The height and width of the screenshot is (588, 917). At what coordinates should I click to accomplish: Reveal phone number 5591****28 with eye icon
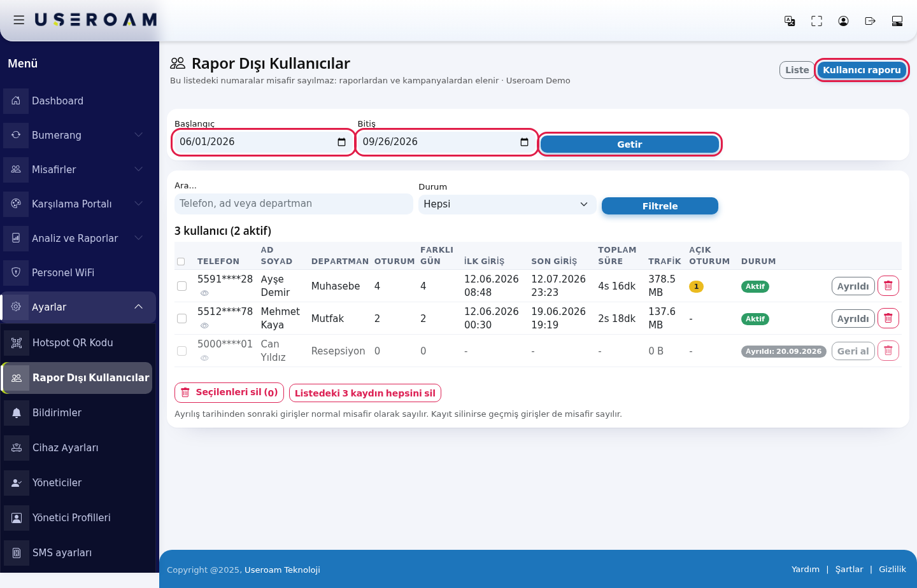click(204, 293)
